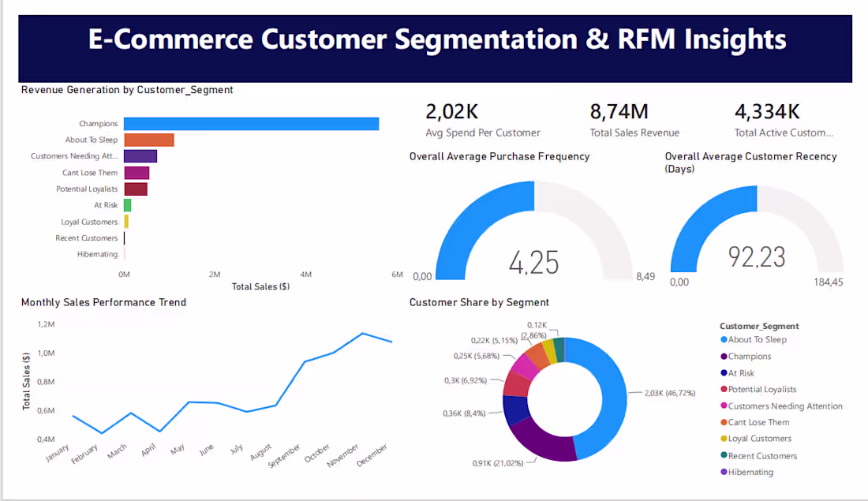Click the 184,45 recency gauge maximum
This screenshot has height=501, width=868.
coord(828,282)
